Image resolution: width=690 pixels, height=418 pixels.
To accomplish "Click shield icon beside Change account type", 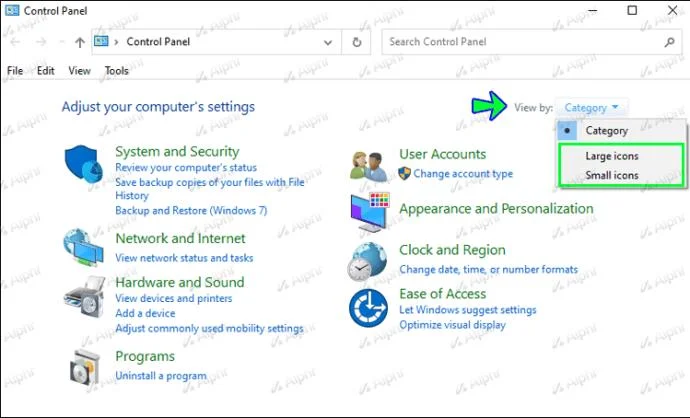I will click(404, 173).
